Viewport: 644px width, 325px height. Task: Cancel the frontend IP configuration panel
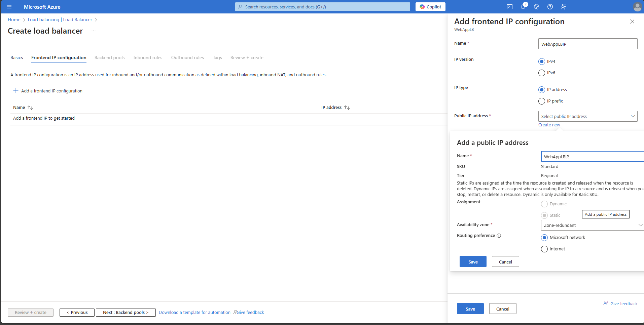coord(503,309)
